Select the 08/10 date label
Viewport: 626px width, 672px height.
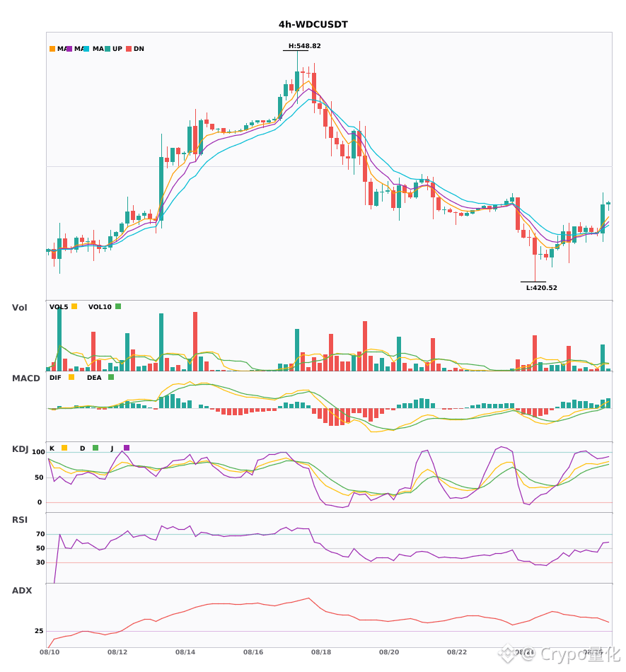[x=50, y=652]
